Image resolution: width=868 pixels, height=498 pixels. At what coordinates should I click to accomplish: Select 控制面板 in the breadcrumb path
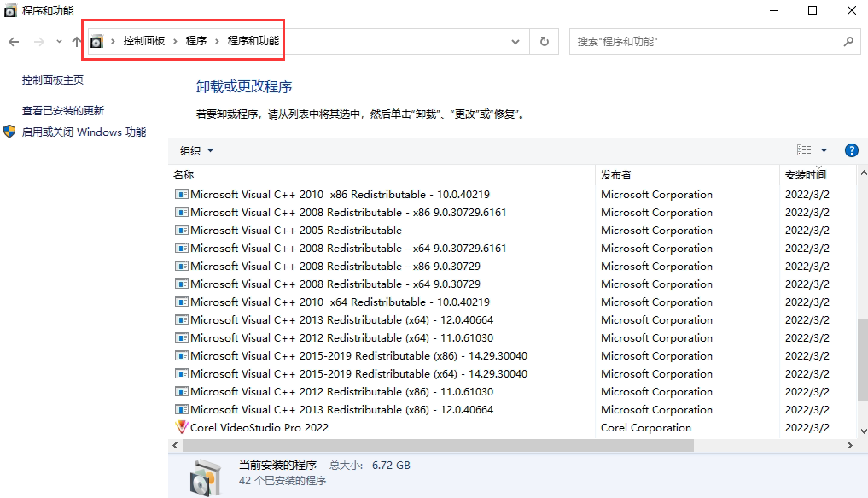pyautogui.click(x=143, y=41)
